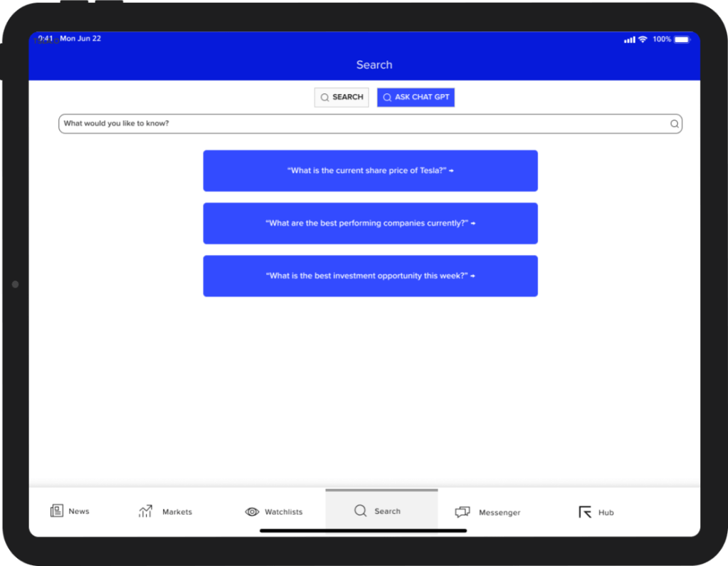
Task: Pick the best investment opportunity this week prompt
Action: tap(370, 276)
